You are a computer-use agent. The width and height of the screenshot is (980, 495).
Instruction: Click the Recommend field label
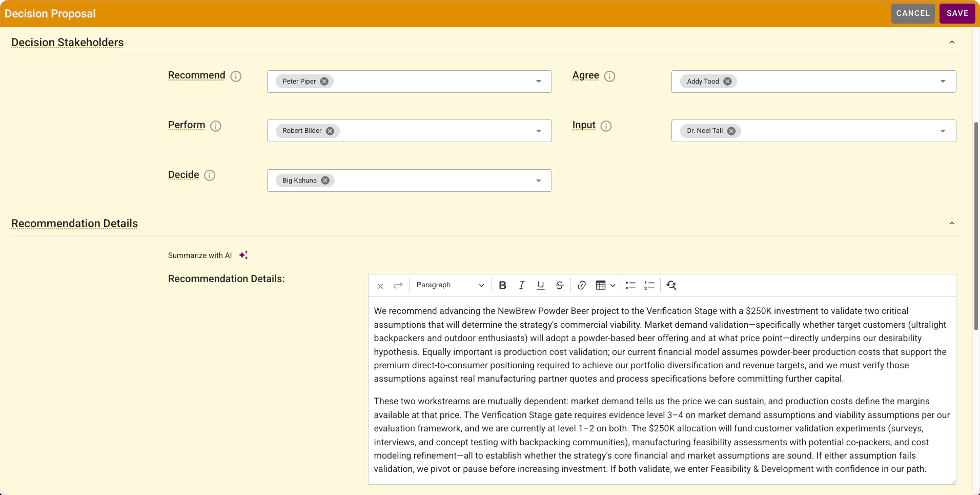click(x=197, y=75)
